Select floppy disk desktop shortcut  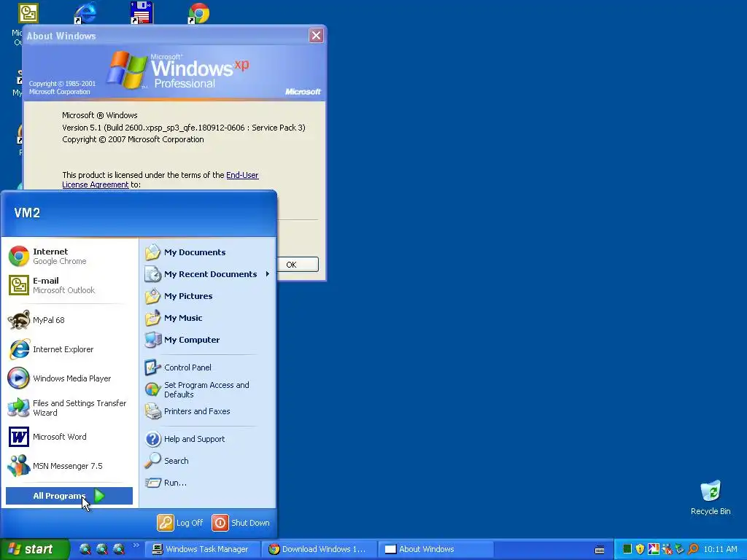point(142,12)
